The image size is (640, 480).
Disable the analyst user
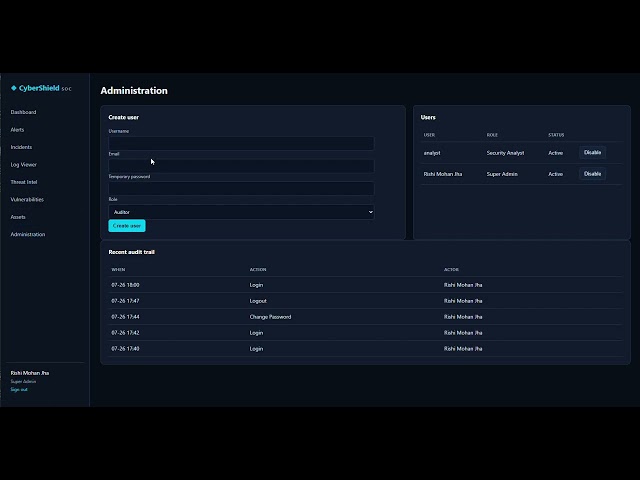click(x=592, y=153)
